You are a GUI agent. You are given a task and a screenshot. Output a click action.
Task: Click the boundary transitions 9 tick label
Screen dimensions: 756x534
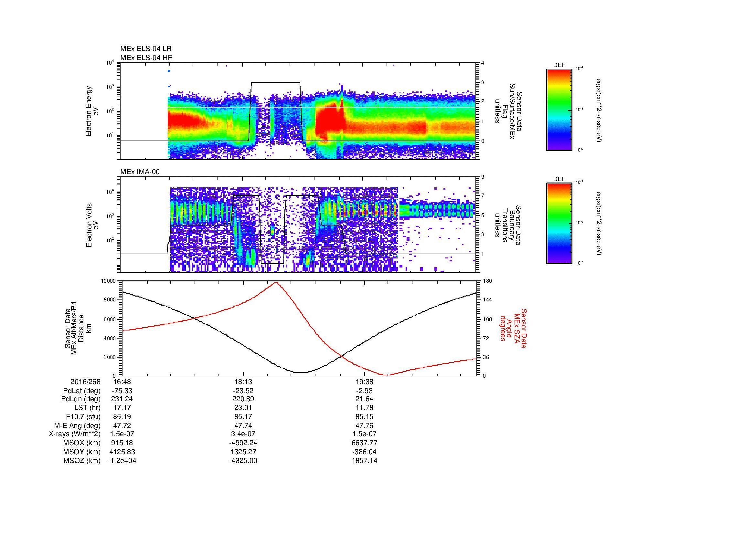click(x=483, y=177)
